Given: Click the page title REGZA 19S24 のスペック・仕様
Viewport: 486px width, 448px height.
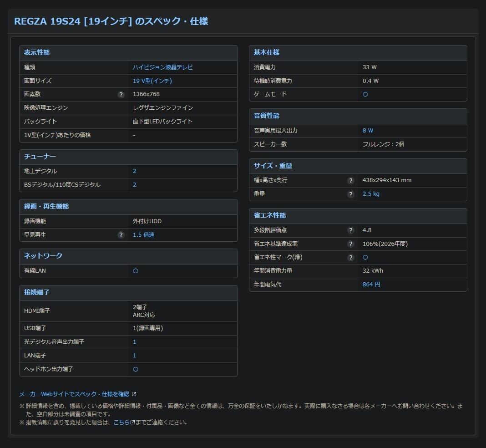Looking at the screenshot, I should 111,21.
